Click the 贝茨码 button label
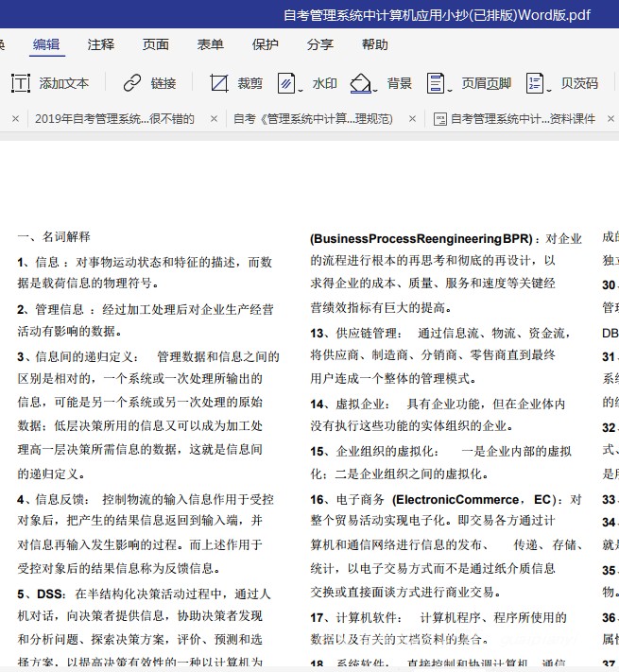Viewport: 619px width, 672px height. pos(579,83)
